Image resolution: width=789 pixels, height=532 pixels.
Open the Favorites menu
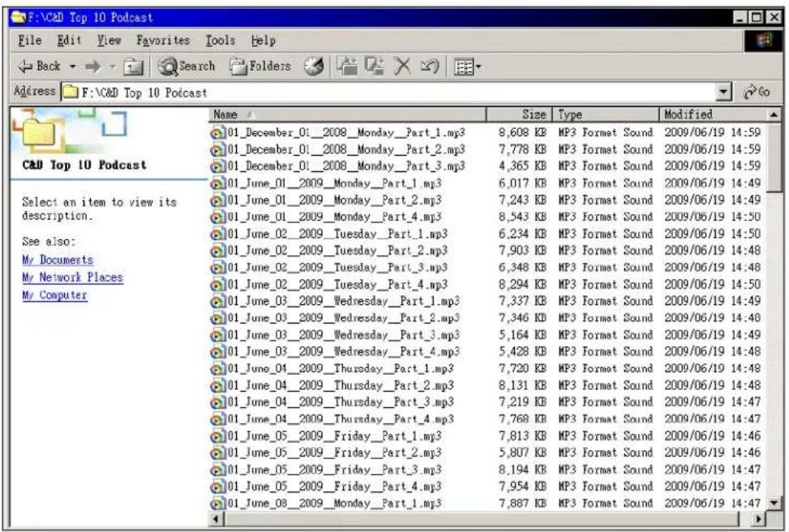pos(163,41)
